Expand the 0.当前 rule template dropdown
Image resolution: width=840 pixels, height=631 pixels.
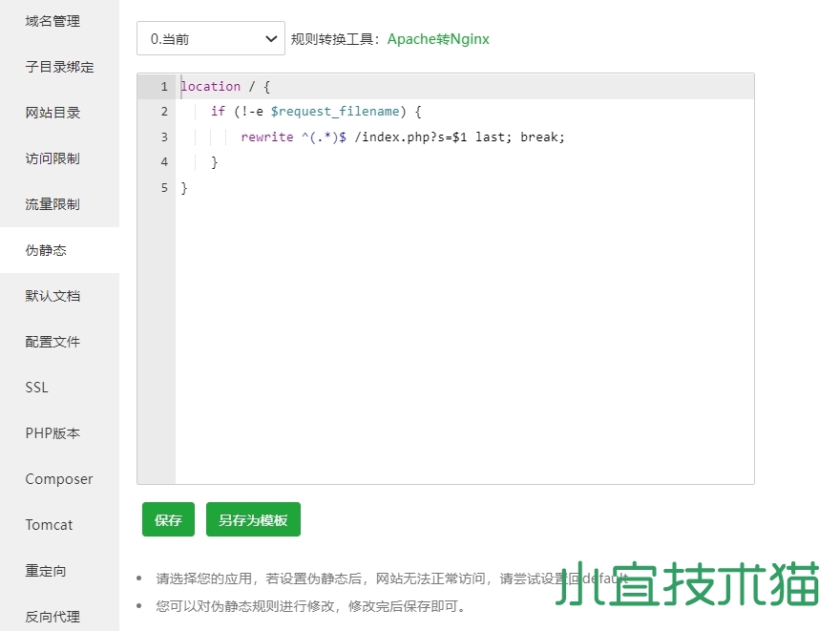pyautogui.click(x=211, y=38)
